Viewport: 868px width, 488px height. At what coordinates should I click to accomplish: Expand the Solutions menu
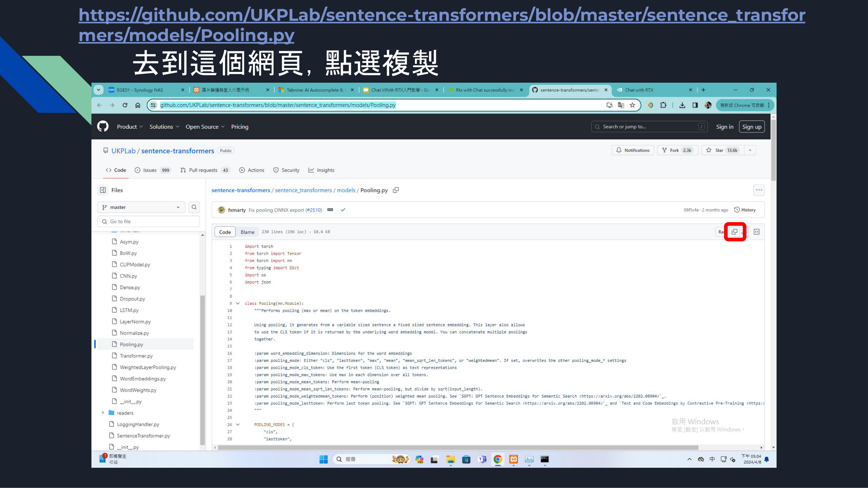tap(164, 127)
